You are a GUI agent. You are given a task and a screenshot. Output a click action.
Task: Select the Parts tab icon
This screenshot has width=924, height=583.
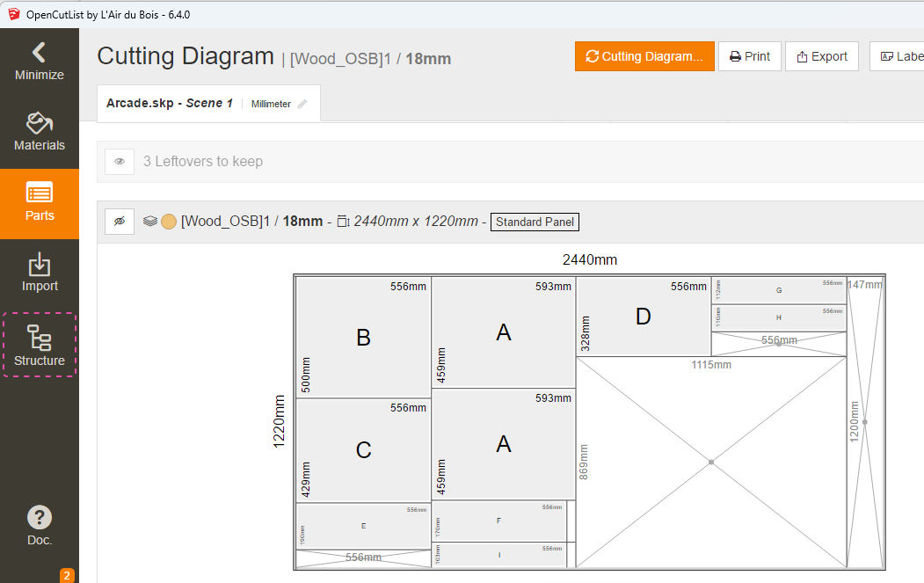40,193
